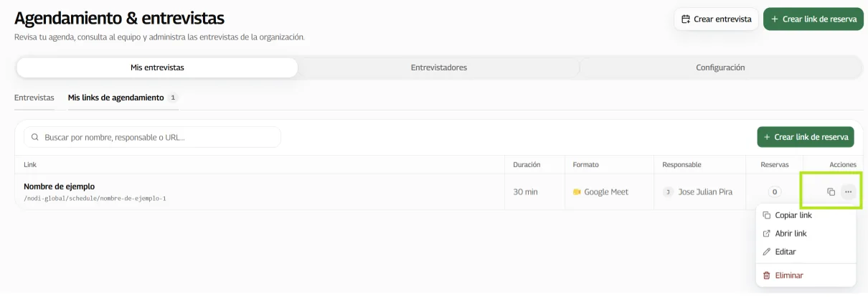Click the Jose Julian Pira responsable name
The image size is (868, 297).
point(705,192)
